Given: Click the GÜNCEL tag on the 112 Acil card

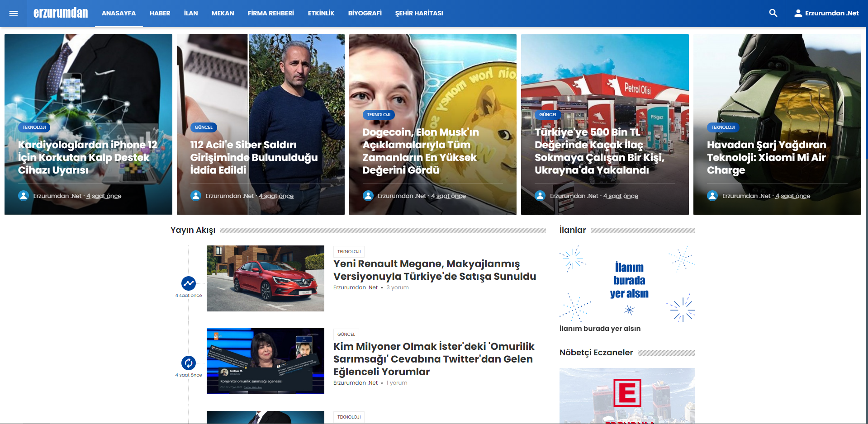Looking at the screenshot, I should [x=204, y=127].
